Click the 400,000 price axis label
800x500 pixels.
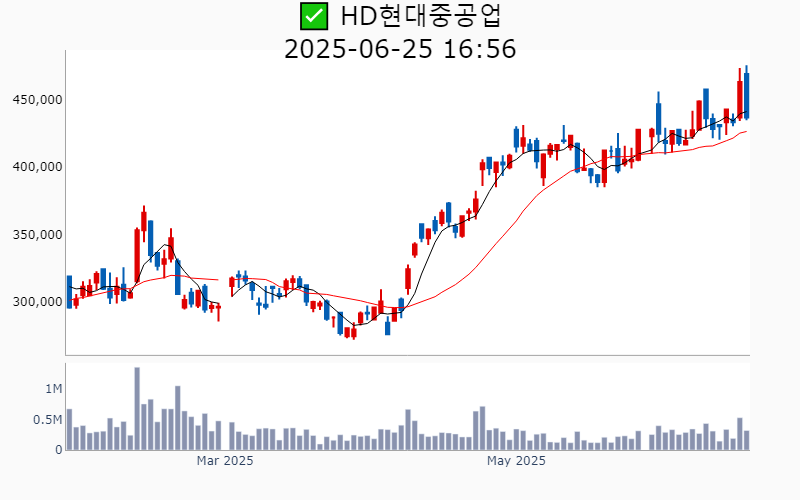(37, 167)
